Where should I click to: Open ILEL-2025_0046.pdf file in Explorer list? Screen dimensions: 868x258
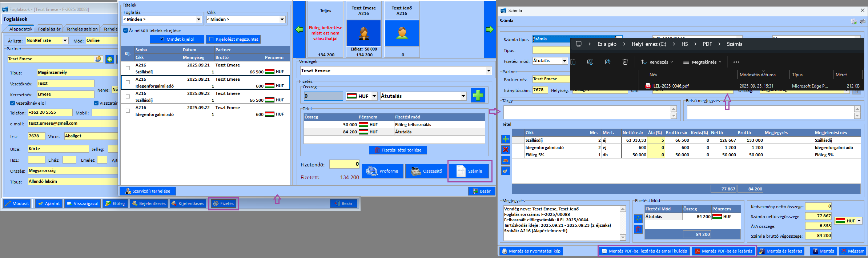(670, 86)
